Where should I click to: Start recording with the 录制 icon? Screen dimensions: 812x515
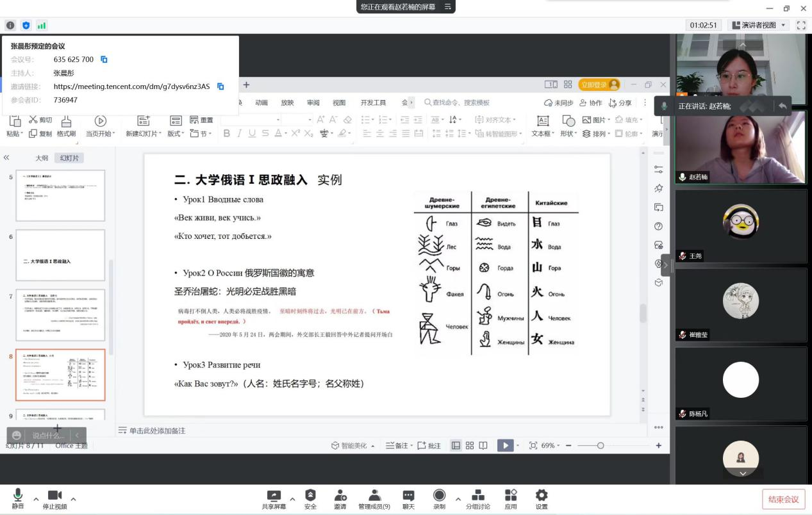(439, 496)
